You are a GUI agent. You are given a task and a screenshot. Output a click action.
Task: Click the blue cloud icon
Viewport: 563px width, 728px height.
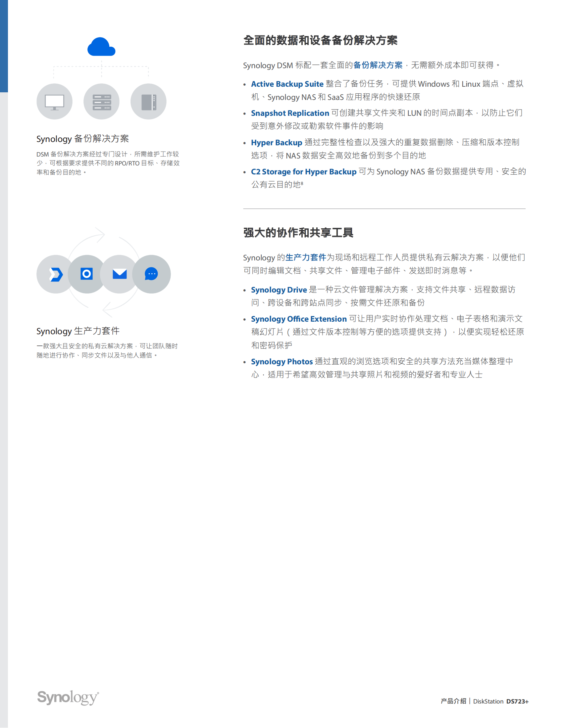101,47
